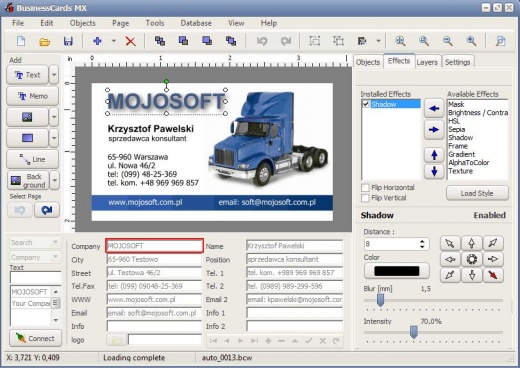Expand the Text button dropdown arrow

click(x=54, y=75)
